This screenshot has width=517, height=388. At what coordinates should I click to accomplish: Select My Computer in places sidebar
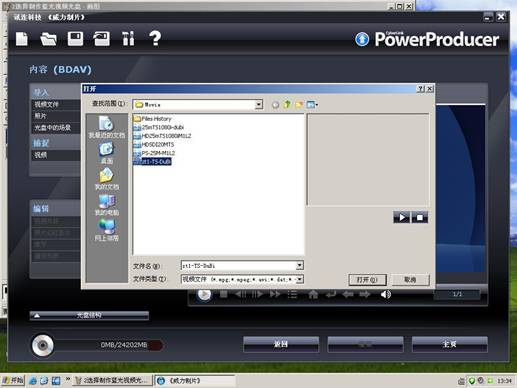click(x=107, y=205)
